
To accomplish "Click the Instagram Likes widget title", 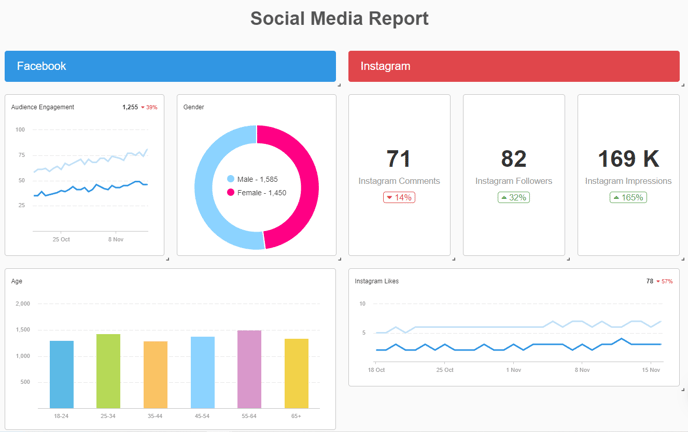I will coord(376,281).
